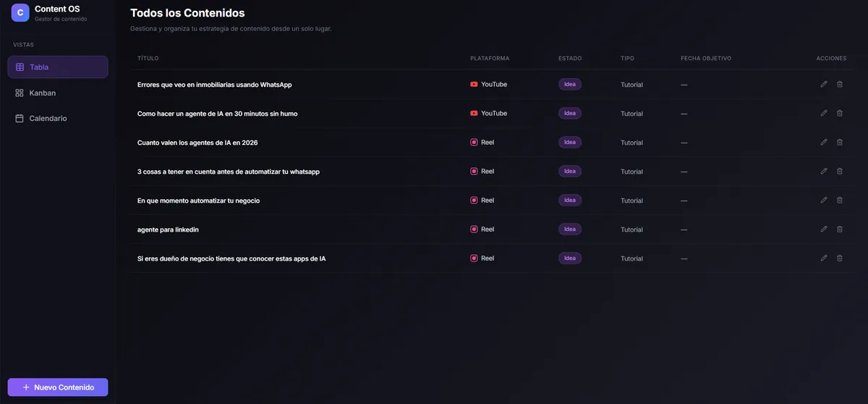Screen dimensions: 868x404
Task: Edit the 'En que momento automatizar tu negocio' row
Action: tap(824, 200)
